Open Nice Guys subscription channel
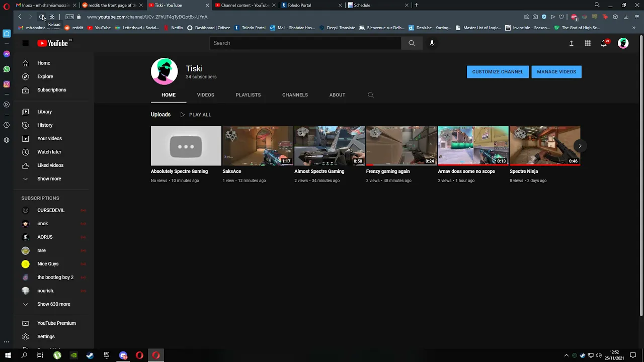Viewport: 644px width, 362px height. coord(54,264)
